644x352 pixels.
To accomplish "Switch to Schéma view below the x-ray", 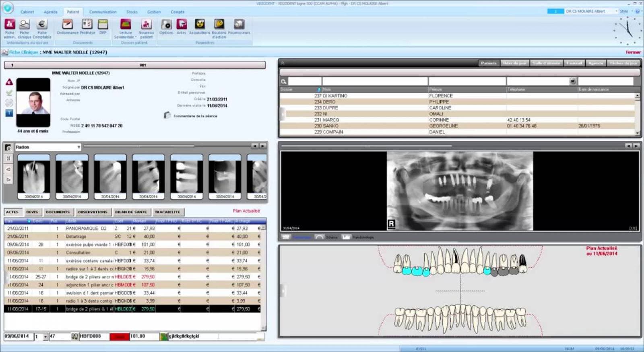I will [x=326, y=237].
